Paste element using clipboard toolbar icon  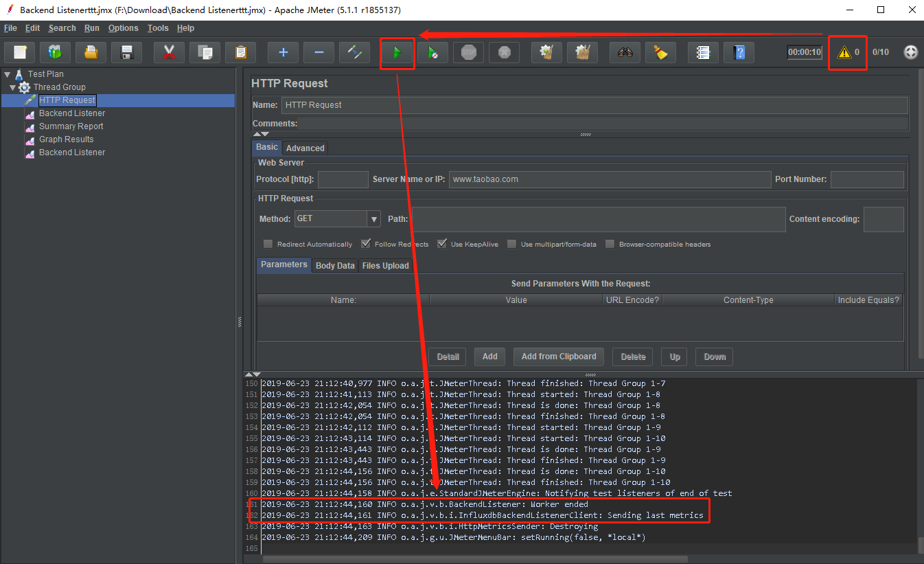click(x=240, y=52)
